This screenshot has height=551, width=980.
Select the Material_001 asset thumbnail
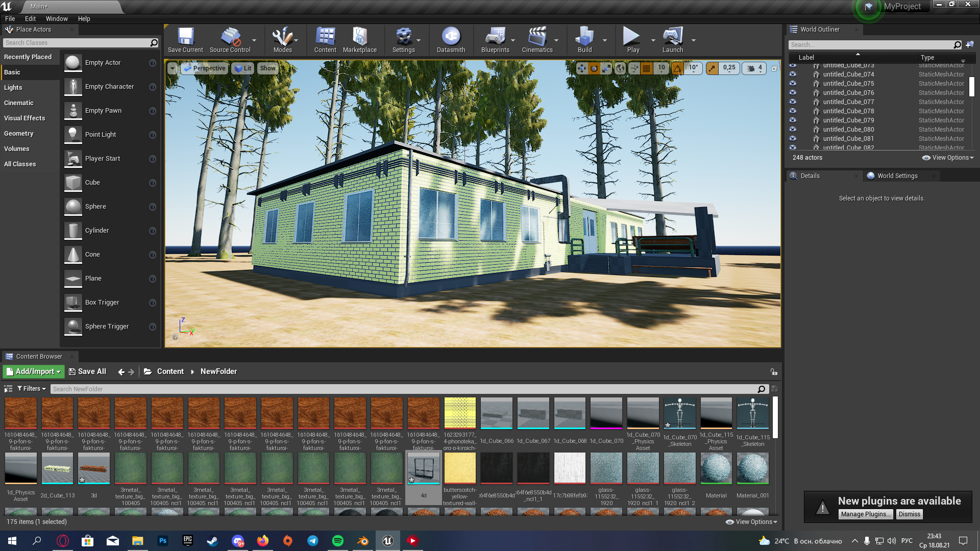point(752,468)
